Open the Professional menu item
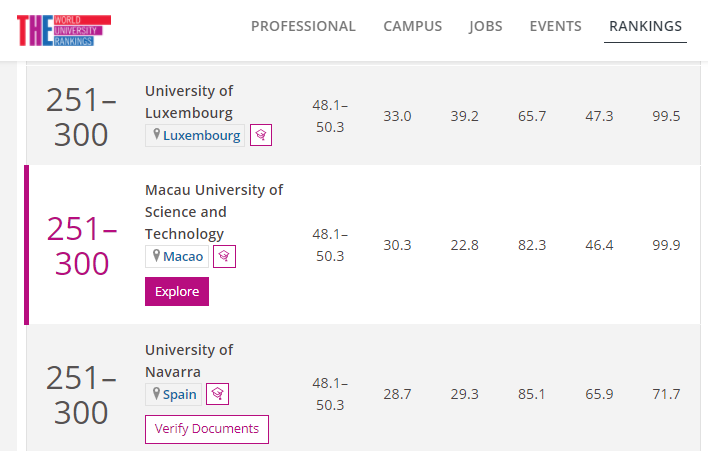The width and height of the screenshot is (708, 451). click(x=303, y=26)
